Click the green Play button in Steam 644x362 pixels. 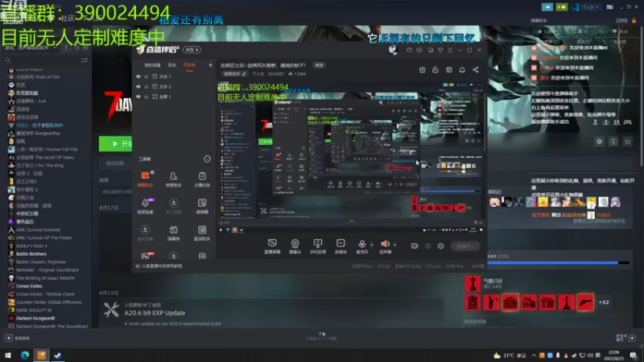click(x=115, y=144)
